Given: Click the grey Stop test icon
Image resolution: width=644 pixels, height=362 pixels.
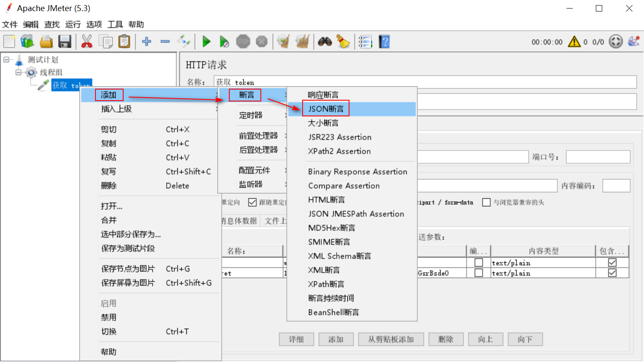Looking at the screenshot, I should pos(243,41).
